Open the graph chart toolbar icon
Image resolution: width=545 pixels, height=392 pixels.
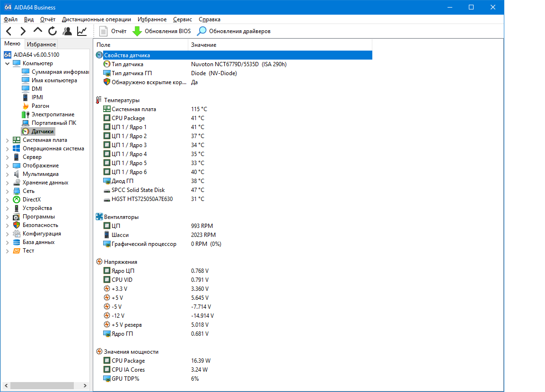pos(82,31)
